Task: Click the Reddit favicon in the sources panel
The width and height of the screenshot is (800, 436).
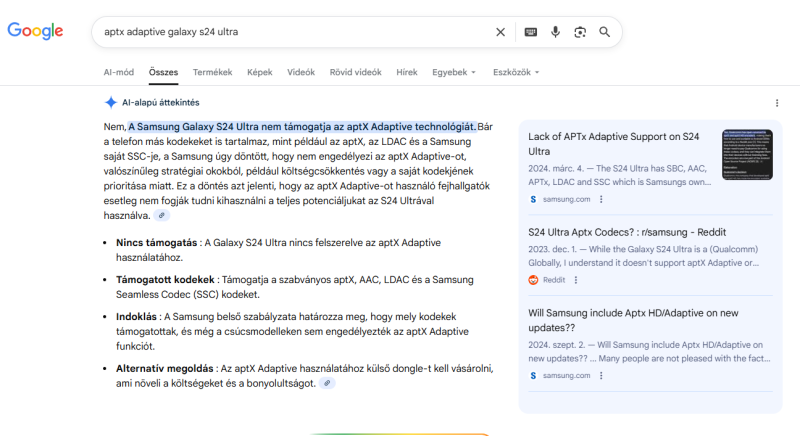Action: [533, 280]
